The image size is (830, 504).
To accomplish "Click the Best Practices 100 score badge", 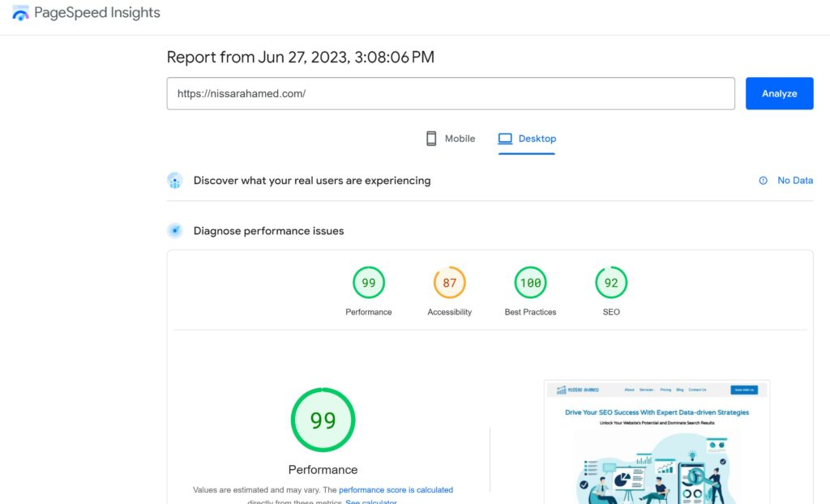I will tap(530, 283).
